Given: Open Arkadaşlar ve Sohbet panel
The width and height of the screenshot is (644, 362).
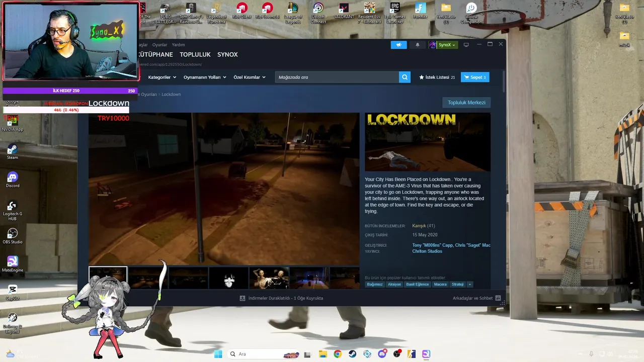Looking at the screenshot, I should [476, 298].
